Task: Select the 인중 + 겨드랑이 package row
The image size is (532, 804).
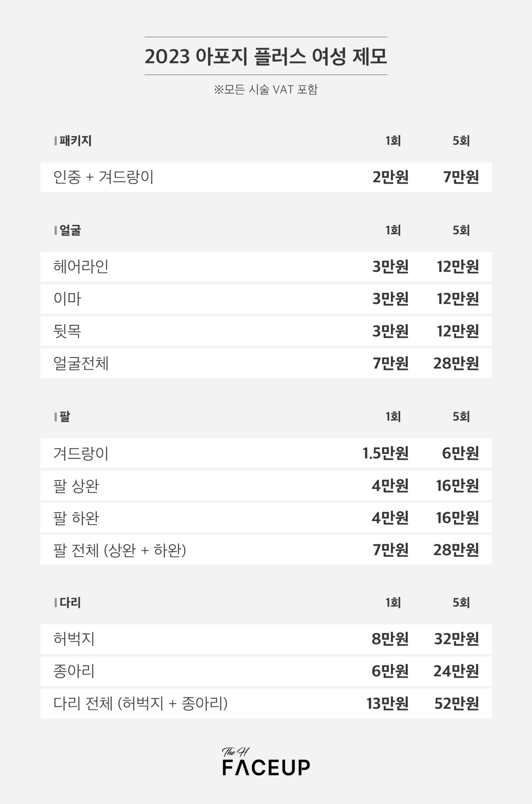Action: pyautogui.click(x=266, y=177)
